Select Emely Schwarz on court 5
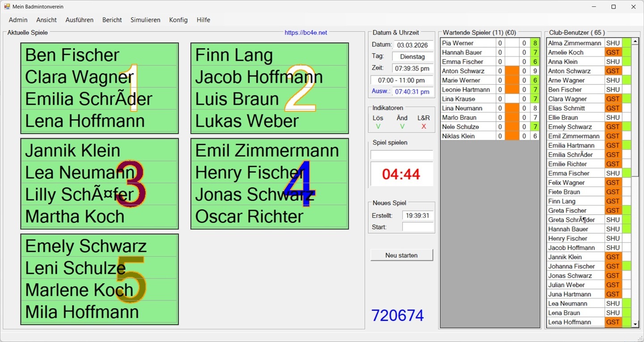644x342 pixels. pos(100,246)
